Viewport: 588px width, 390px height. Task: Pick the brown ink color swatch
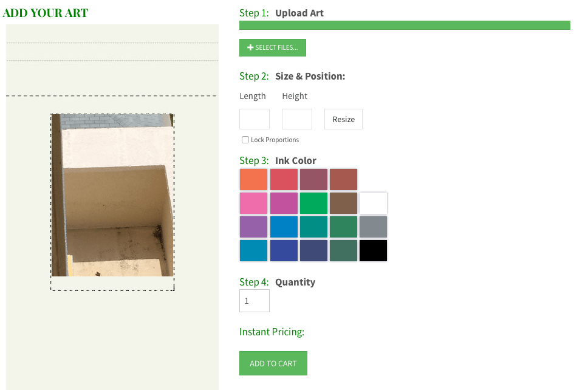click(343, 203)
